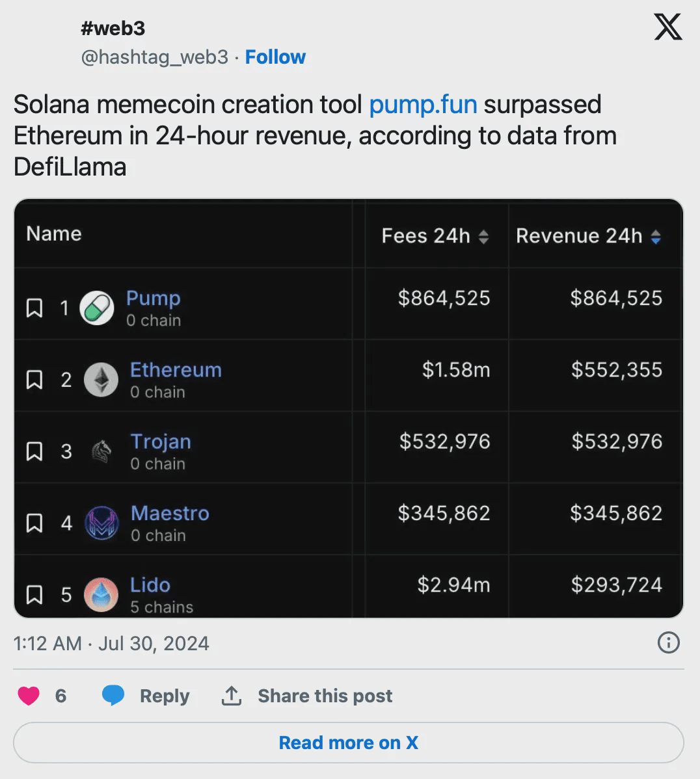Sort by Fees 24h arrows
The height and width of the screenshot is (779, 700).
tap(483, 237)
